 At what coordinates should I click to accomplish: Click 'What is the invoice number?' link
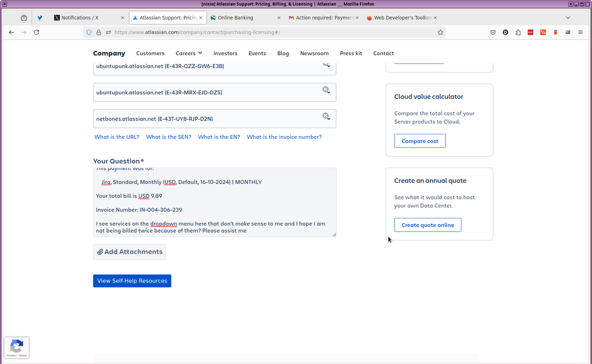pos(284,137)
